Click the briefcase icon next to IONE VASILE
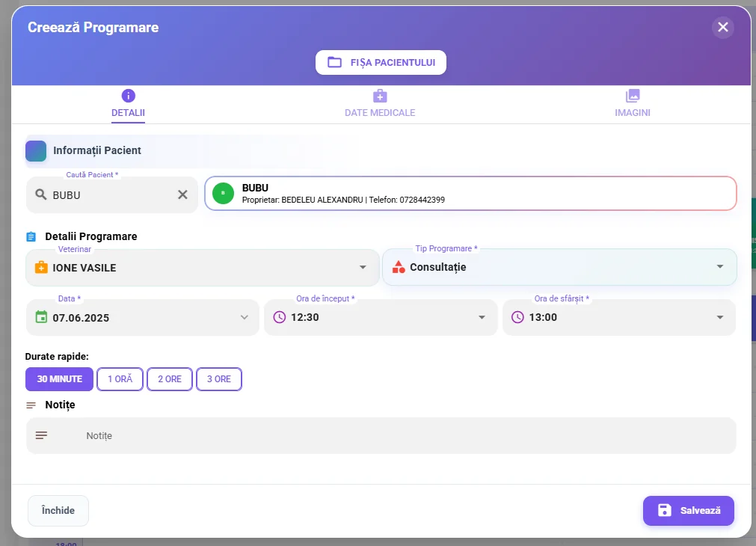756x546 pixels. (x=41, y=267)
